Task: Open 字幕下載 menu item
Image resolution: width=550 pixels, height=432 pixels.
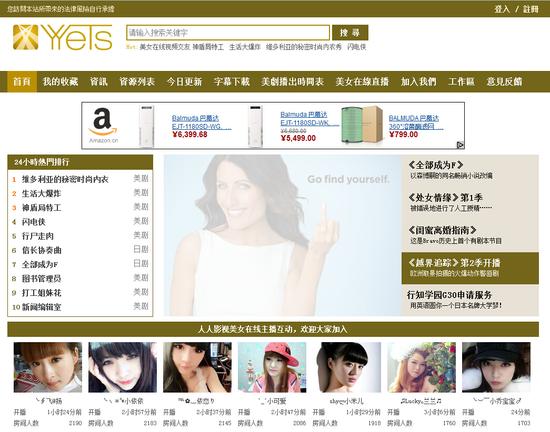Action: [232, 82]
